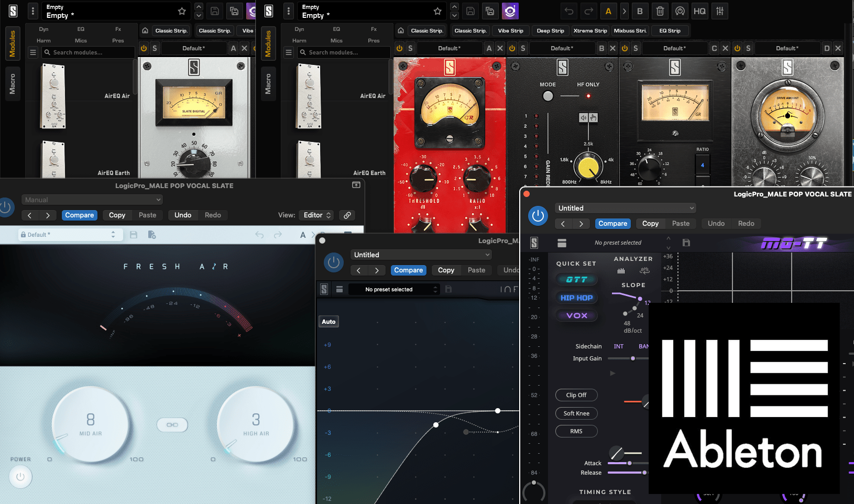Click the trash icon in top toolbar
The height and width of the screenshot is (504, 854).
click(660, 11)
